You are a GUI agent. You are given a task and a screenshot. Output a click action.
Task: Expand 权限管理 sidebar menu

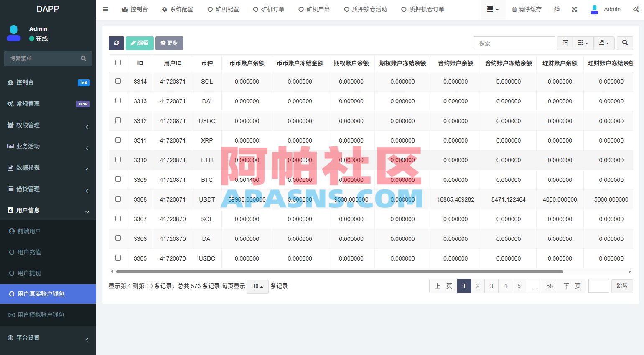48,125
